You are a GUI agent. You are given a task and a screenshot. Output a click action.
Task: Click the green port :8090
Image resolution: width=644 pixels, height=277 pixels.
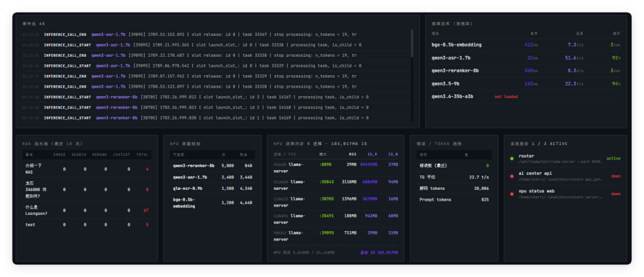coord(325,164)
